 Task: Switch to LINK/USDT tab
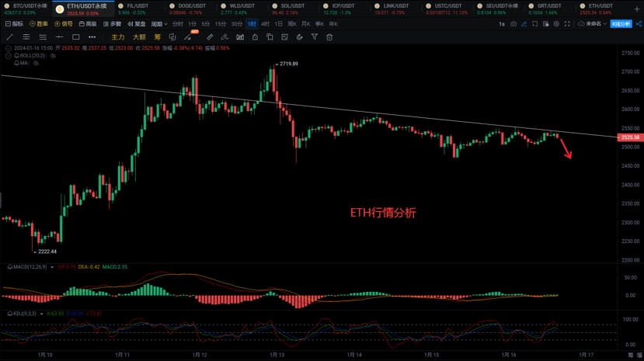[395, 9]
